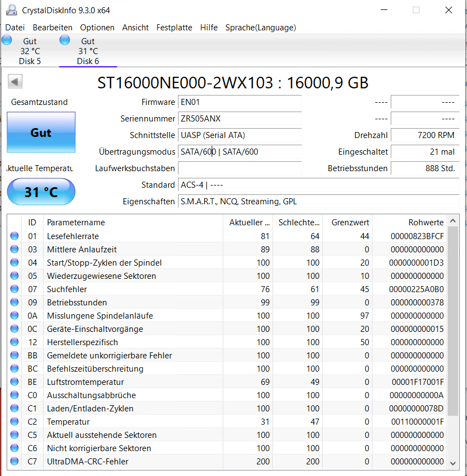Click status orb of Geräte-Einschaltvorgänge row
This screenshot has height=476, width=467.
coord(14,329)
